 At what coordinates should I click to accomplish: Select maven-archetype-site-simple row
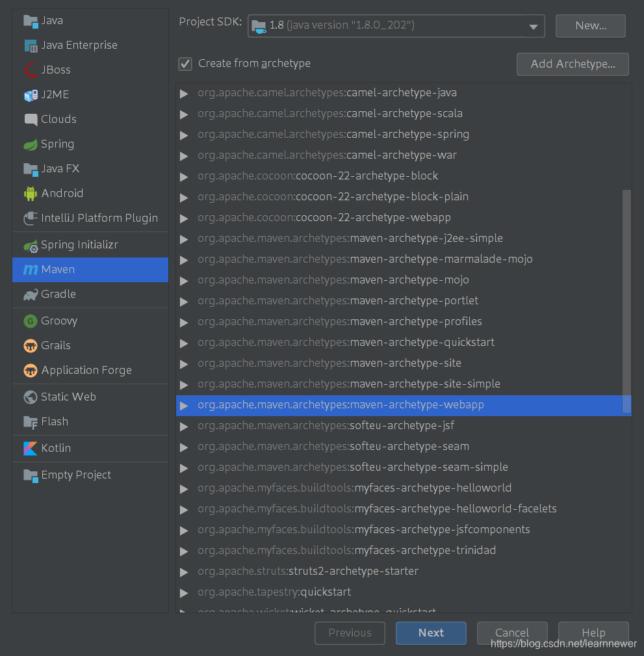[x=404, y=384]
